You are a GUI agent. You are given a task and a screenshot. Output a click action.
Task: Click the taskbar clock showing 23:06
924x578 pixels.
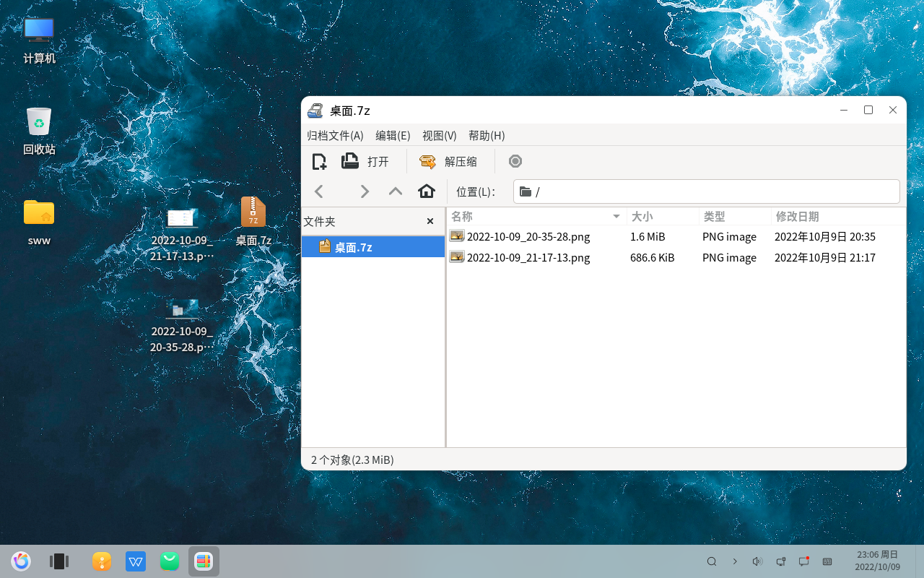click(x=878, y=561)
